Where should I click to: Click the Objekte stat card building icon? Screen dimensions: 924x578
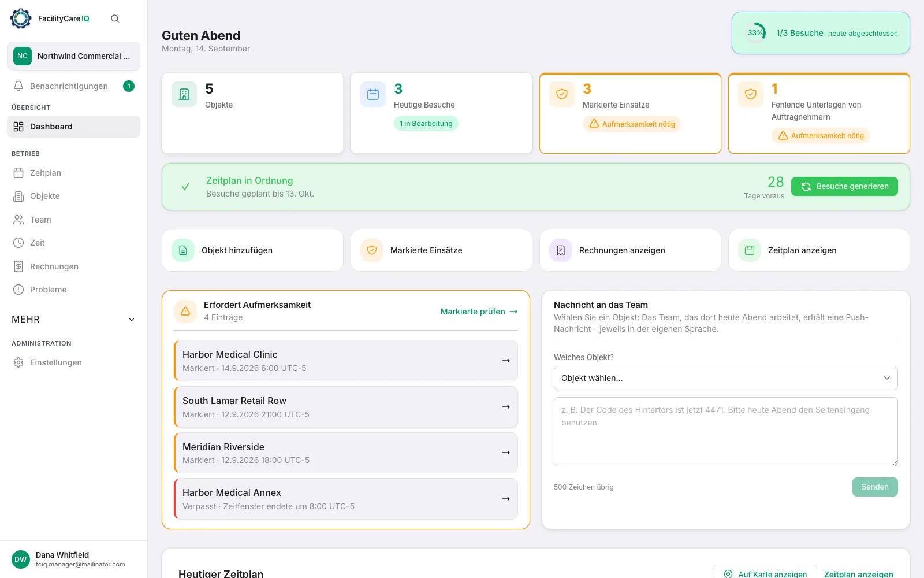click(x=184, y=94)
